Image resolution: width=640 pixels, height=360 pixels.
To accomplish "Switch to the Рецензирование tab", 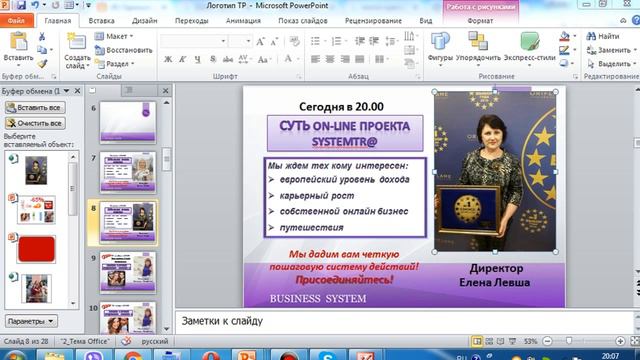I will (x=373, y=20).
